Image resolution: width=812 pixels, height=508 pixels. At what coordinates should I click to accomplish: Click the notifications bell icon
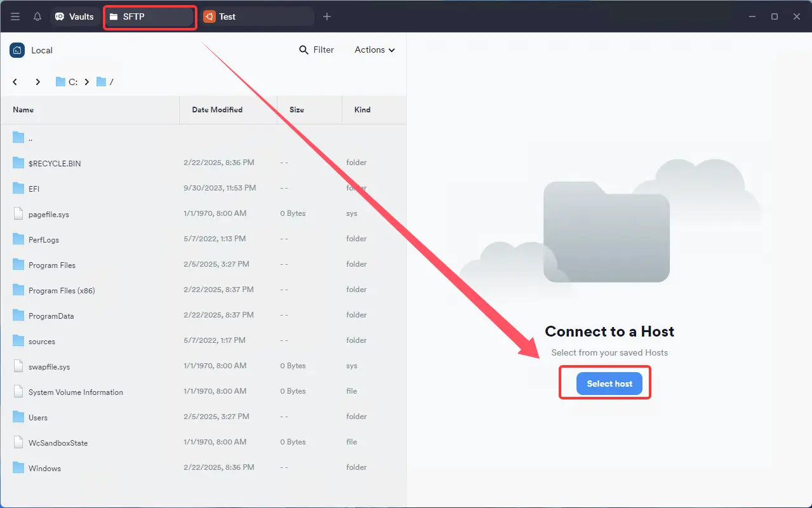pos(37,17)
